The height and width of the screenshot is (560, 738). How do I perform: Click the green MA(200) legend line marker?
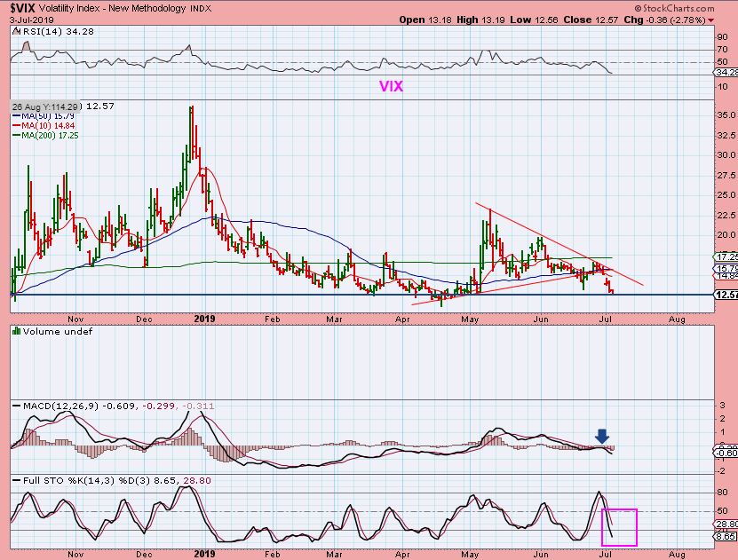17,136
